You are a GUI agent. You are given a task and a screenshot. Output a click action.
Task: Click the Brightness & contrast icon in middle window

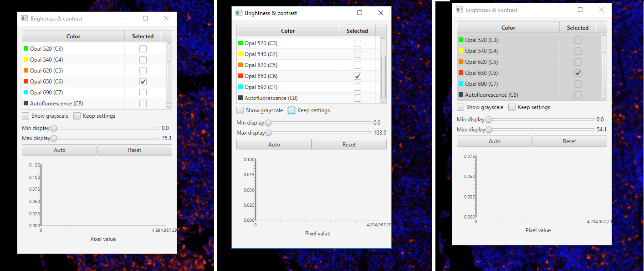point(239,13)
